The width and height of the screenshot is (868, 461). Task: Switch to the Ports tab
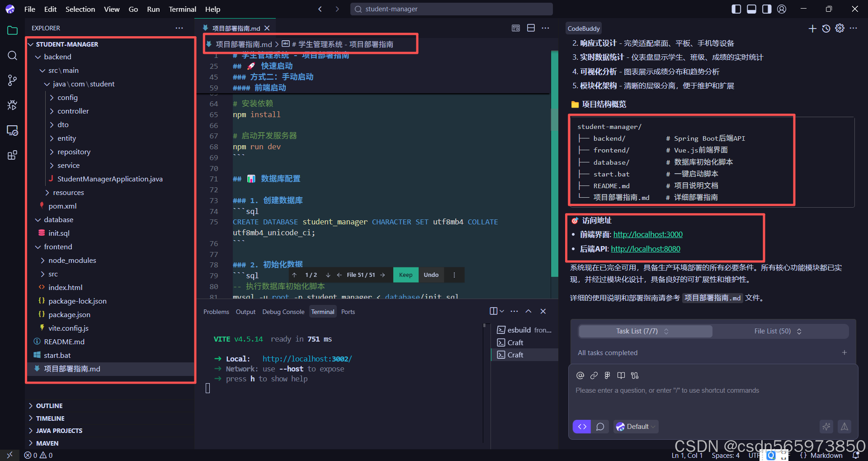(348, 312)
